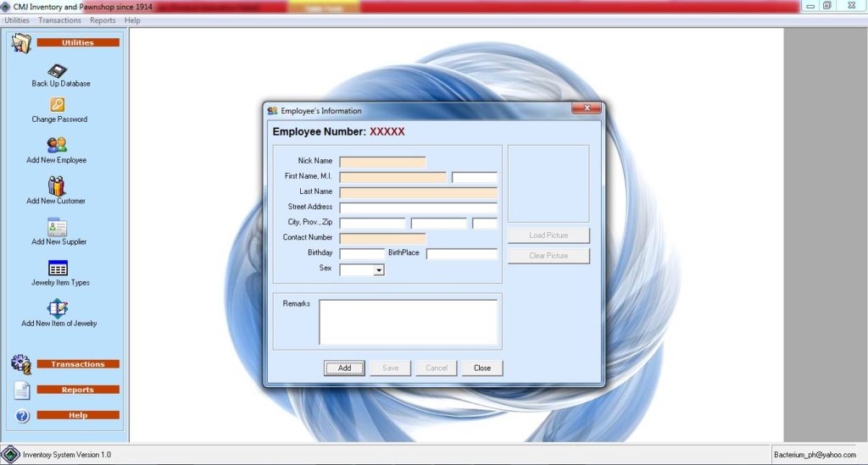Screen dimensions: 868x465
Task: Click the Help question mark icon
Action: [x=22, y=415]
